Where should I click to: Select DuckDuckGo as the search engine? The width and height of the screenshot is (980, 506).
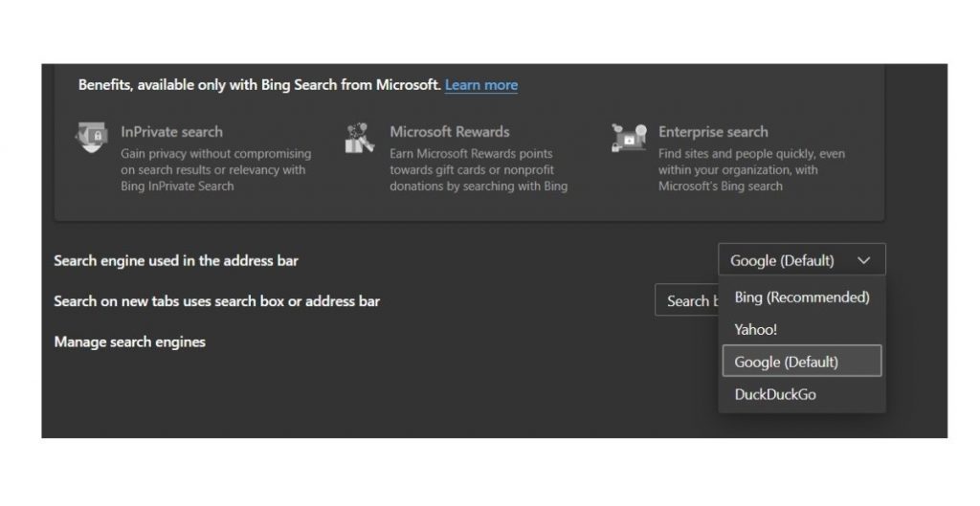point(775,394)
